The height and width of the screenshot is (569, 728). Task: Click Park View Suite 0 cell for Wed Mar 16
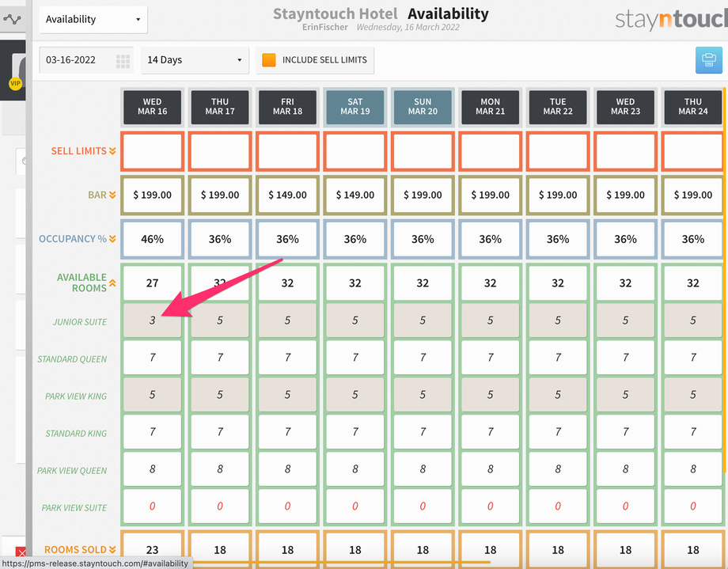[152, 506]
